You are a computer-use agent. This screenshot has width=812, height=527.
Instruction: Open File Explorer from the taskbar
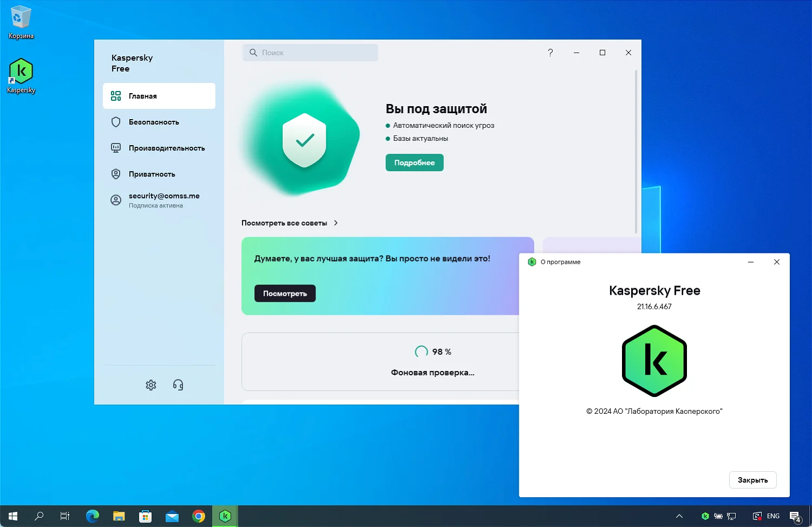coord(119,516)
